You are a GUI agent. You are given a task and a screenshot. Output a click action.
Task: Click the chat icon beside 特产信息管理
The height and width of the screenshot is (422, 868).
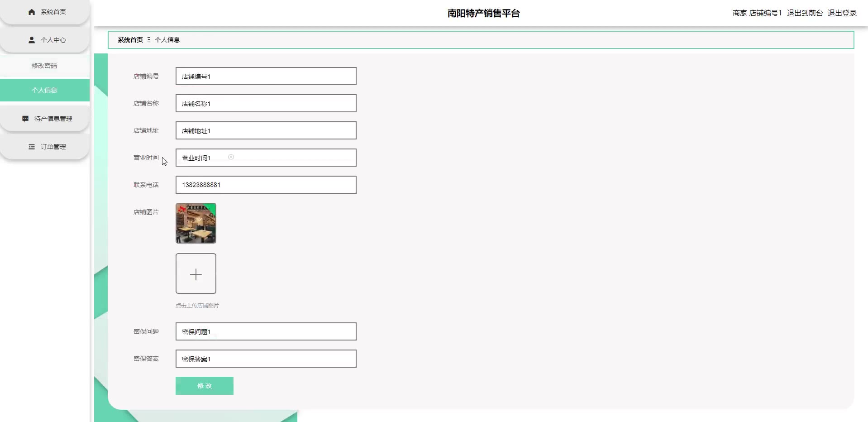pos(25,119)
